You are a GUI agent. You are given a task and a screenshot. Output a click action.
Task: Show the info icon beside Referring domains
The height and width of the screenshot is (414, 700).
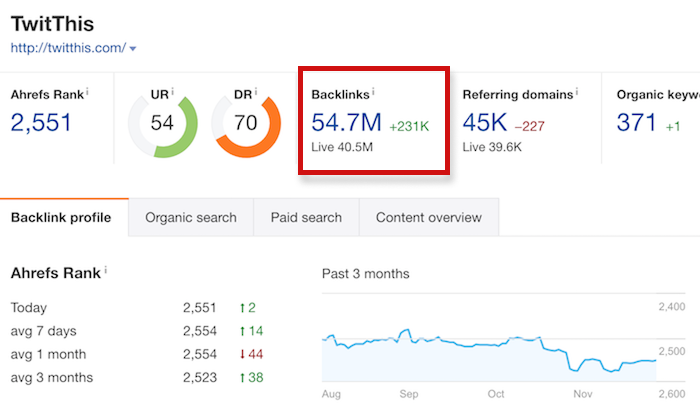coord(577,92)
